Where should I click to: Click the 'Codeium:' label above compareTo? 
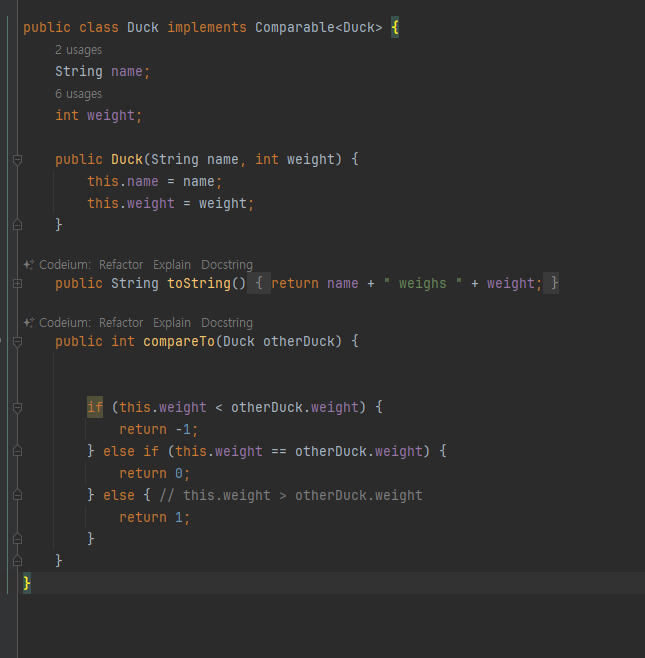pos(65,323)
